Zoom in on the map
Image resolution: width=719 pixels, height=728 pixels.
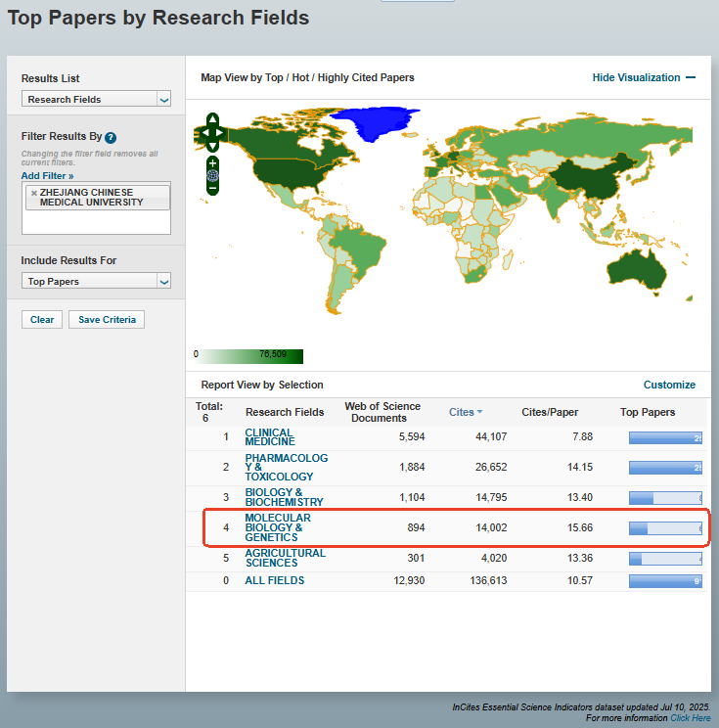(x=212, y=162)
